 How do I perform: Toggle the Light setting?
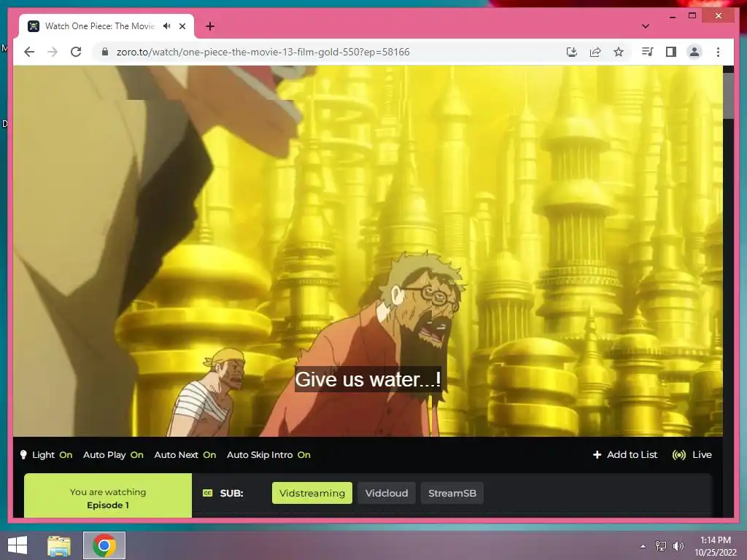pos(52,455)
